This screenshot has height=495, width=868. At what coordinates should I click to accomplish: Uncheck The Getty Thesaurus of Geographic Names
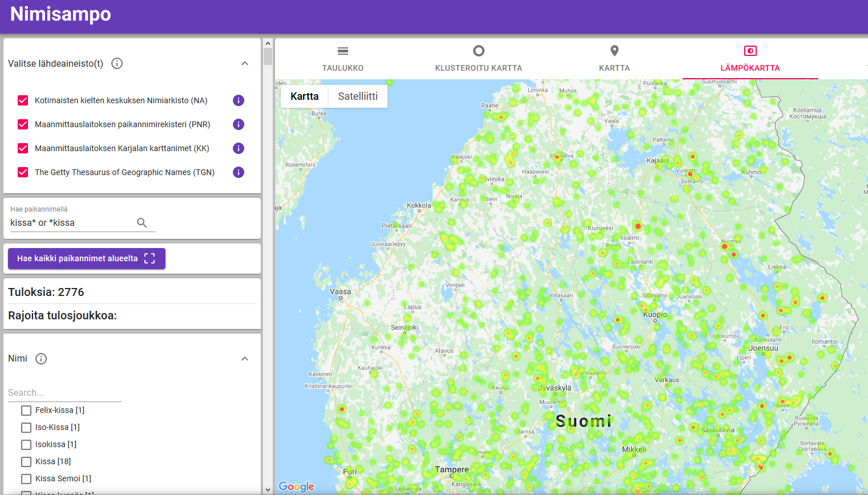click(x=23, y=172)
